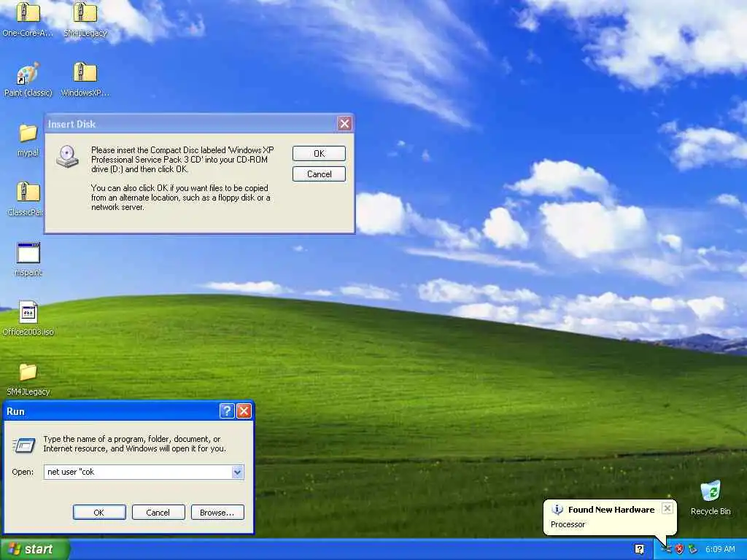
Task: Open the Security Center red shield tray icon
Action: pyautogui.click(x=679, y=549)
